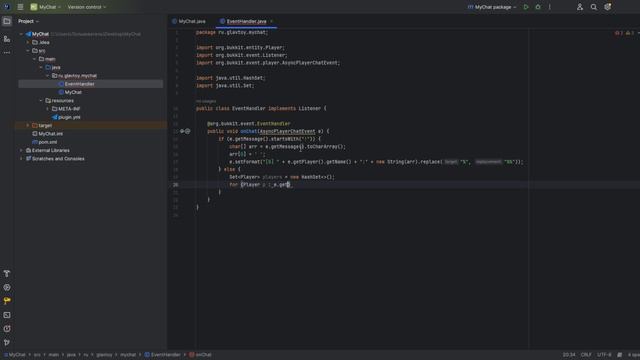Image resolution: width=640 pixels, height=360 pixels.
Task: Collapse the main folder
Action: [34, 59]
